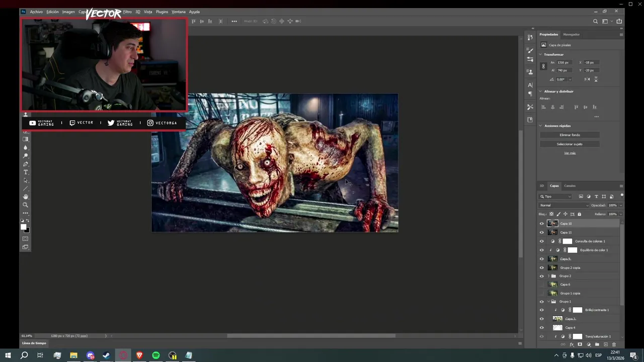Collapse the Transformar section
The image size is (644, 362).
[541, 54]
